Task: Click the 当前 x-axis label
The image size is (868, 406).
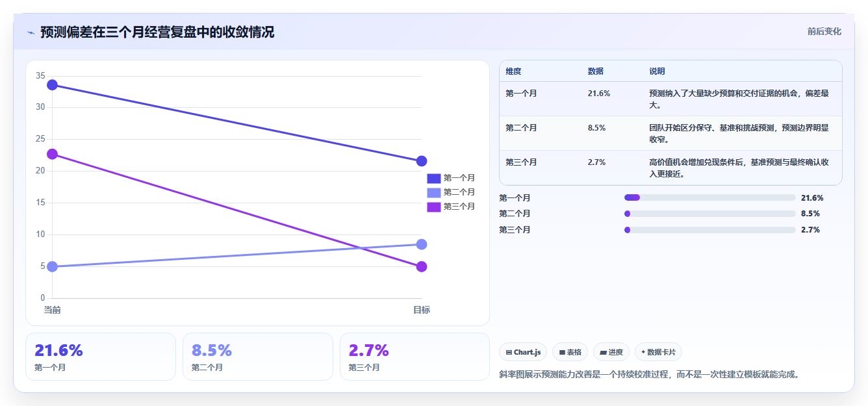Action: (53, 310)
